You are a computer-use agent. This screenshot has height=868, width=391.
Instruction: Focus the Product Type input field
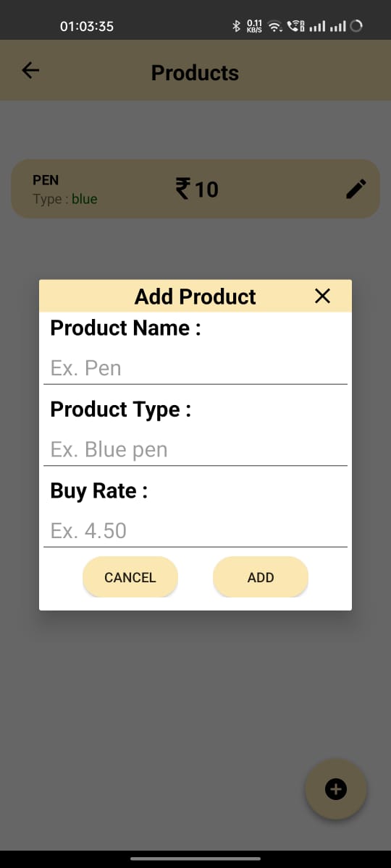pyautogui.click(x=195, y=450)
